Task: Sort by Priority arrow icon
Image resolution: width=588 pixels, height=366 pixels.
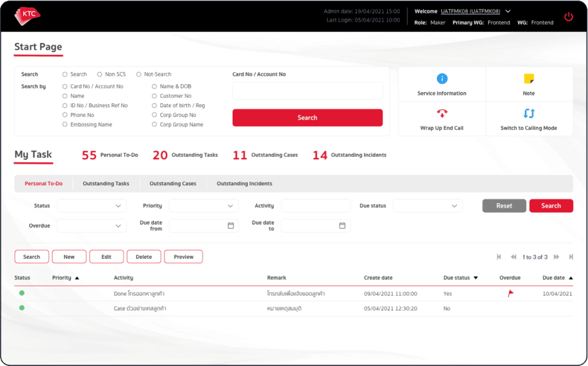Action: (77, 278)
